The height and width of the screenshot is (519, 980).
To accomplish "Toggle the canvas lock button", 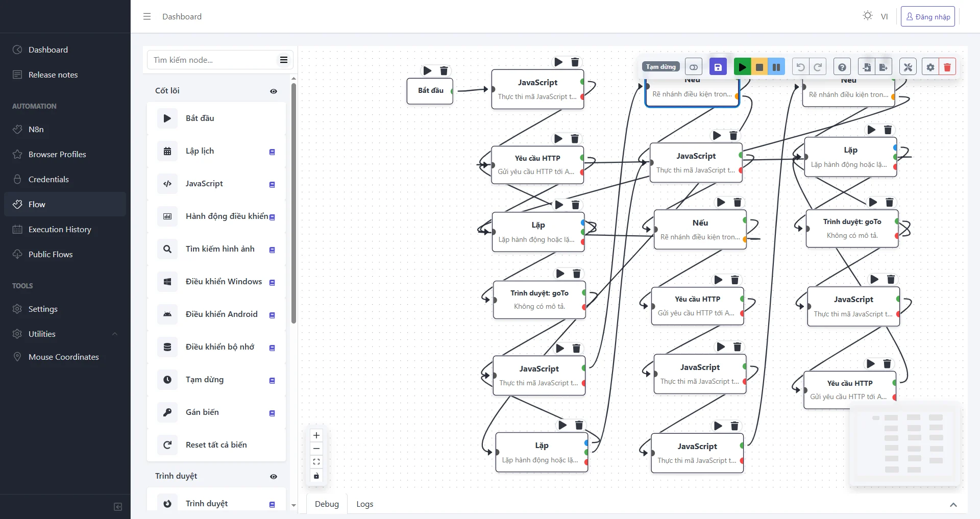I will click(x=316, y=476).
